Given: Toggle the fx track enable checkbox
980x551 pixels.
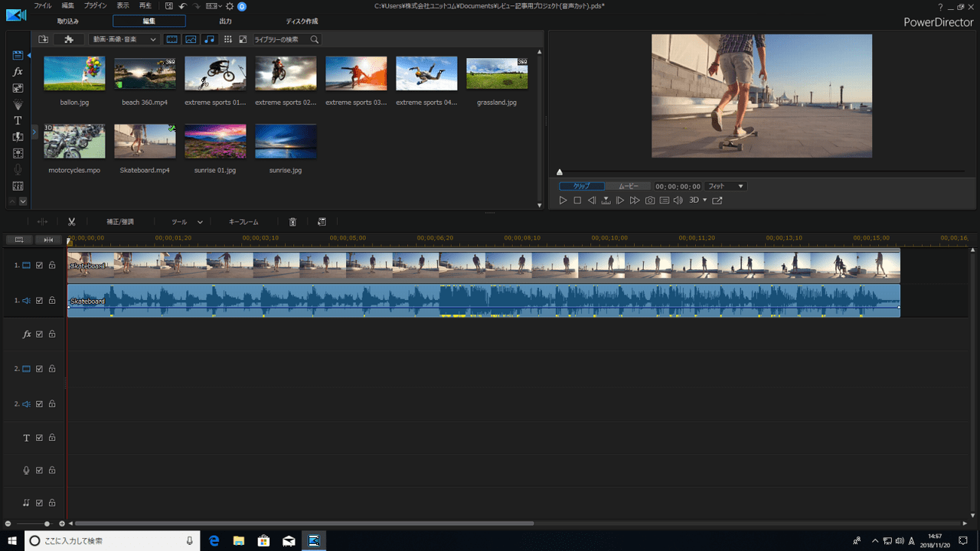Looking at the screenshot, I should [40, 334].
